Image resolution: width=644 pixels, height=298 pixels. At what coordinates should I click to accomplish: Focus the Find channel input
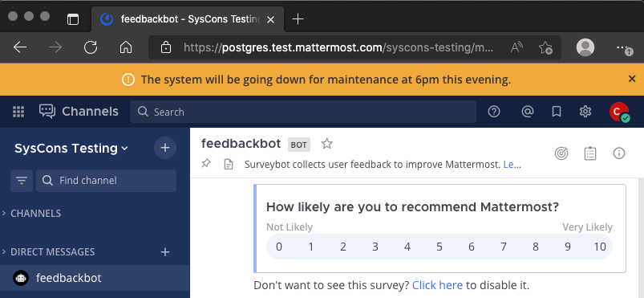pyautogui.click(x=107, y=180)
